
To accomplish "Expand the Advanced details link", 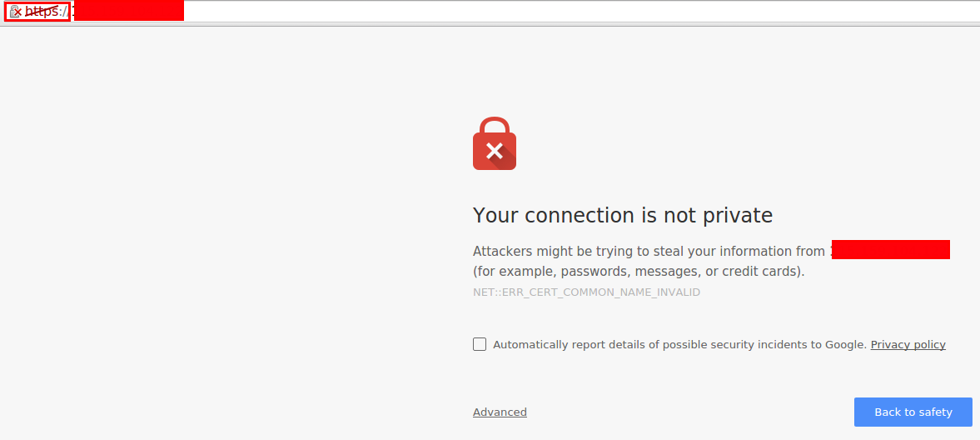I will pos(500,412).
